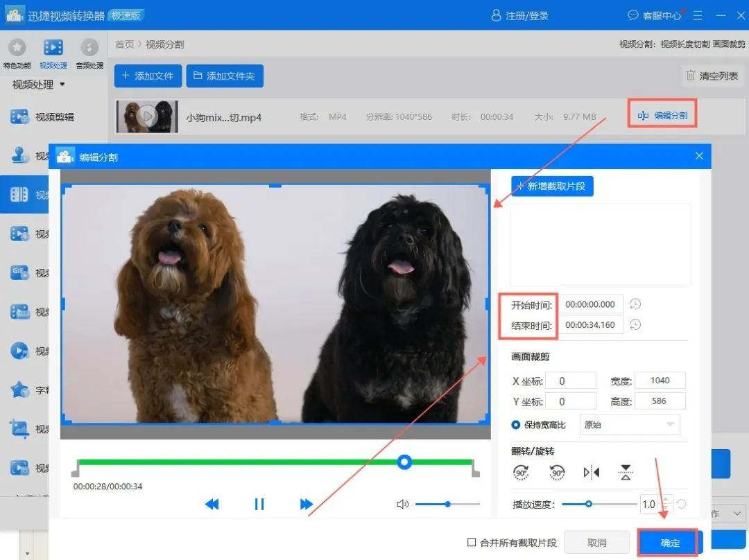
Task: Open the 原始 aspect ratio dropdown
Action: [x=629, y=425]
